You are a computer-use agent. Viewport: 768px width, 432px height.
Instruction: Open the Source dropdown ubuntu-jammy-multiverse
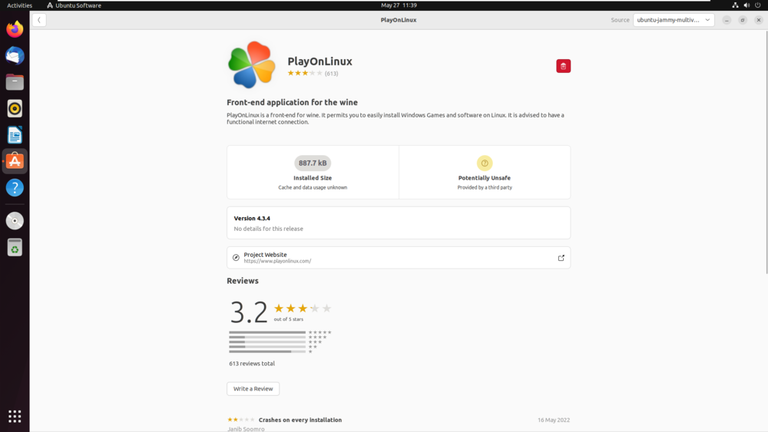[x=673, y=20]
